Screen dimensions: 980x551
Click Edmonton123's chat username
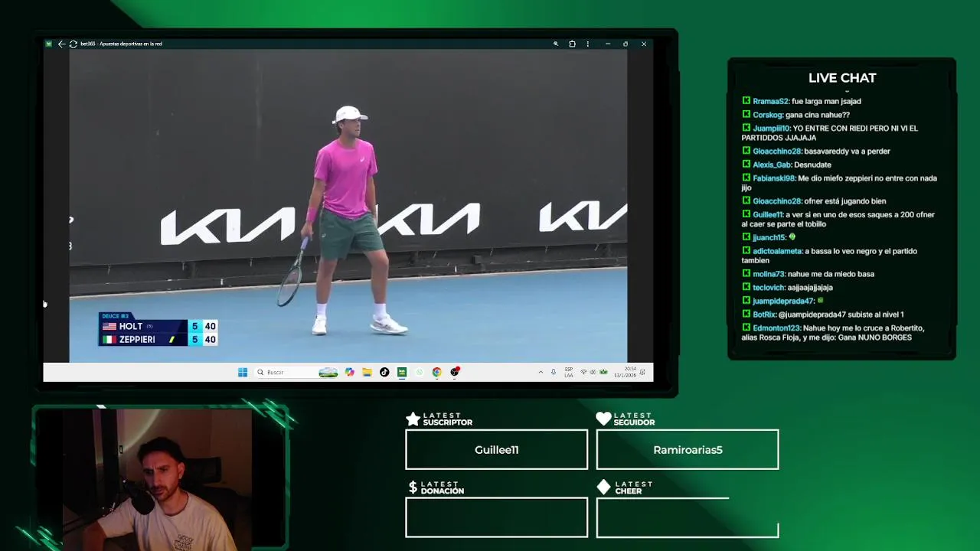click(x=776, y=328)
